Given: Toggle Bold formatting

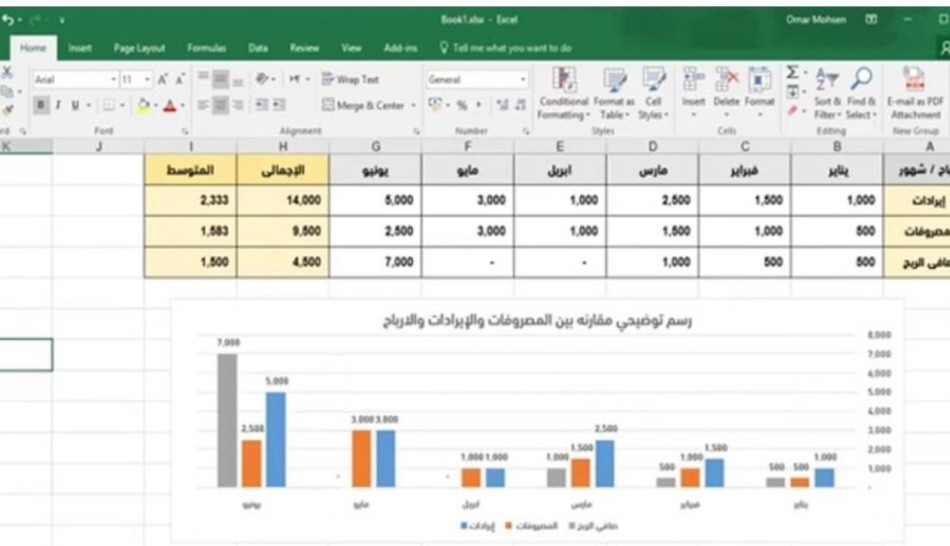Looking at the screenshot, I should pos(41,105).
